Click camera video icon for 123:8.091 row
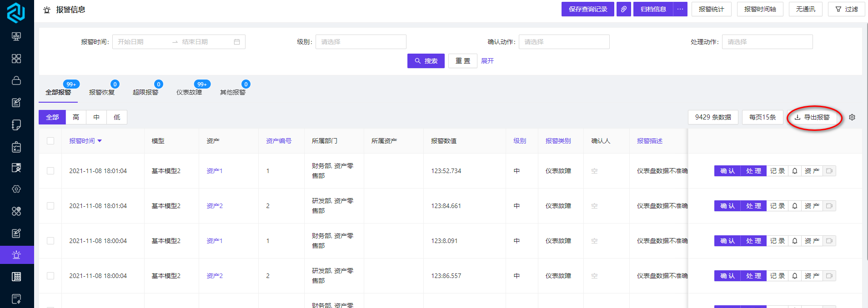868x308 pixels. [829, 241]
